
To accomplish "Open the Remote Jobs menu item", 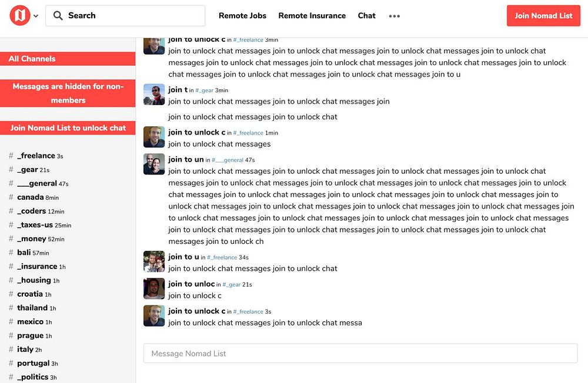I will pyautogui.click(x=242, y=16).
